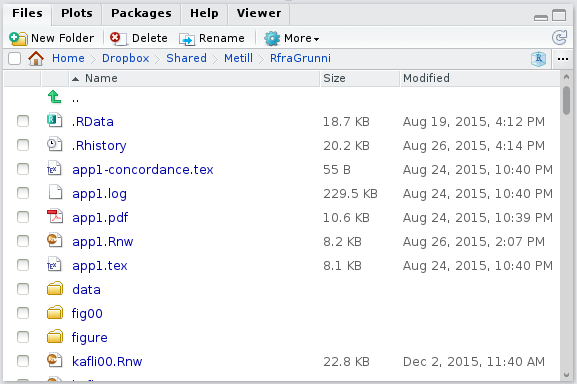Click the app1.tex TeX icon

coord(54,264)
